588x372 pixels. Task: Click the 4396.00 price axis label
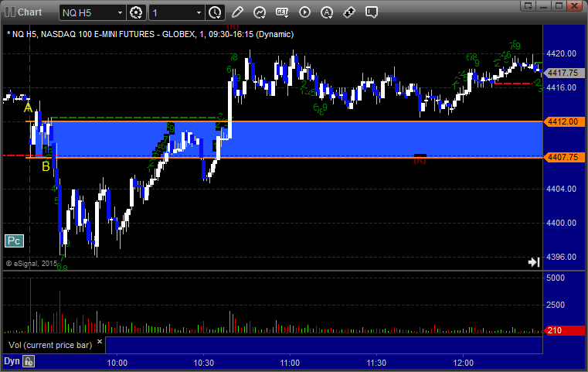click(x=562, y=257)
